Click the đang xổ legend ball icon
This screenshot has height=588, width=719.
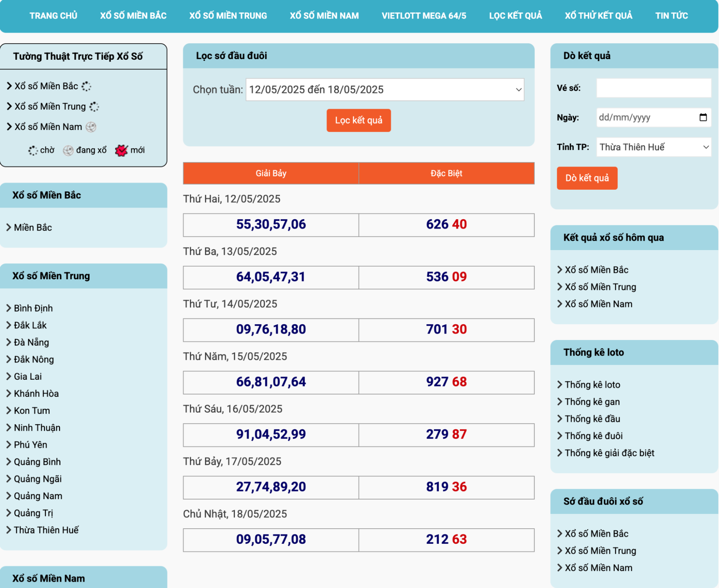68,150
